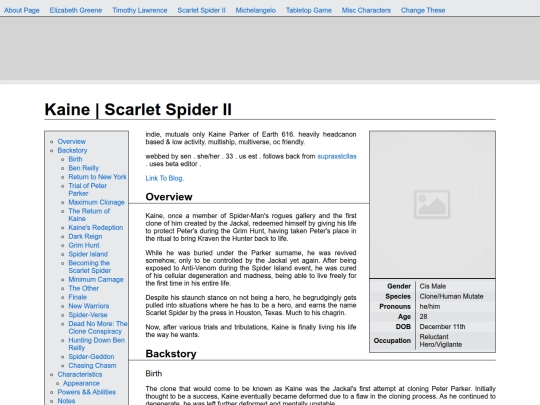Image resolution: width=540 pixels, height=405 pixels.
Task: Open Chasing Chasm contents link
Action: (x=92, y=366)
